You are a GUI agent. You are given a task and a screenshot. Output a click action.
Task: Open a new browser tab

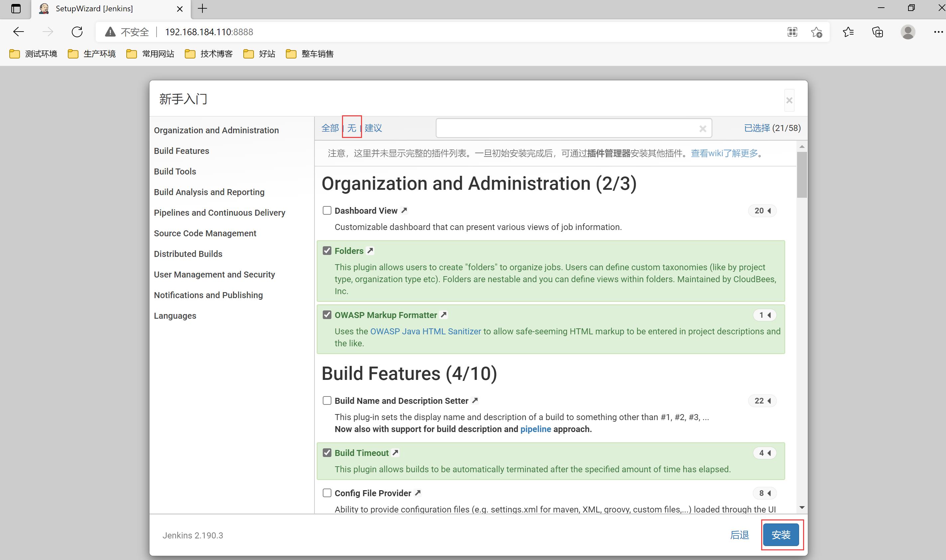[x=203, y=9]
